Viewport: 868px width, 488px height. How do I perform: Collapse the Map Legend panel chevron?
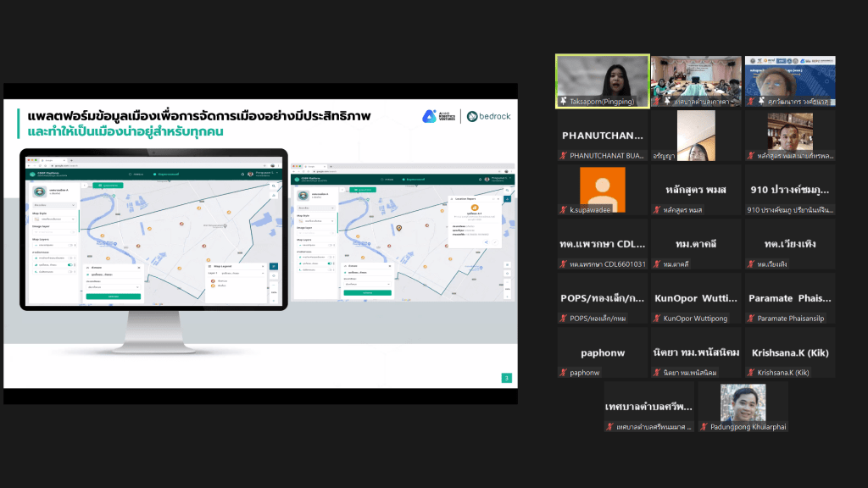[x=262, y=267]
